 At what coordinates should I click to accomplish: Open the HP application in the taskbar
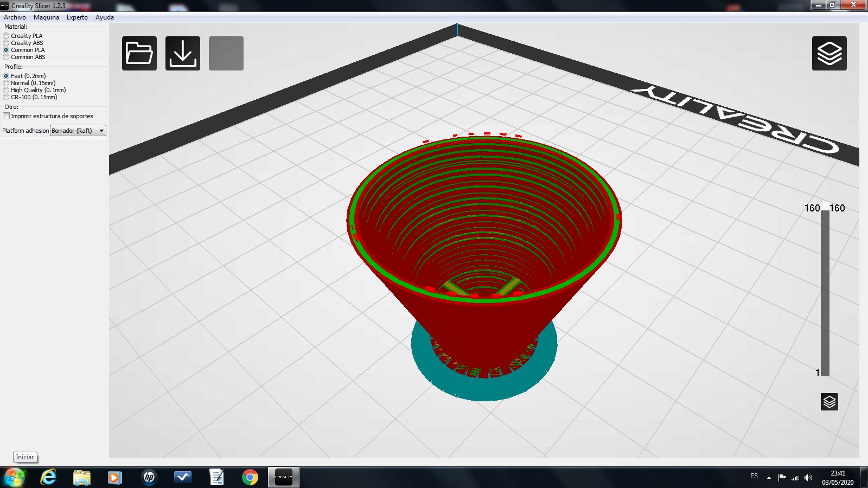point(149,477)
